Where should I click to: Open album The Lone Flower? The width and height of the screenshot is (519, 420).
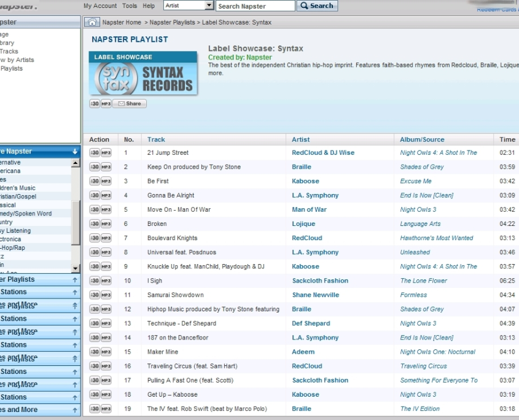pyautogui.click(x=423, y=281)
